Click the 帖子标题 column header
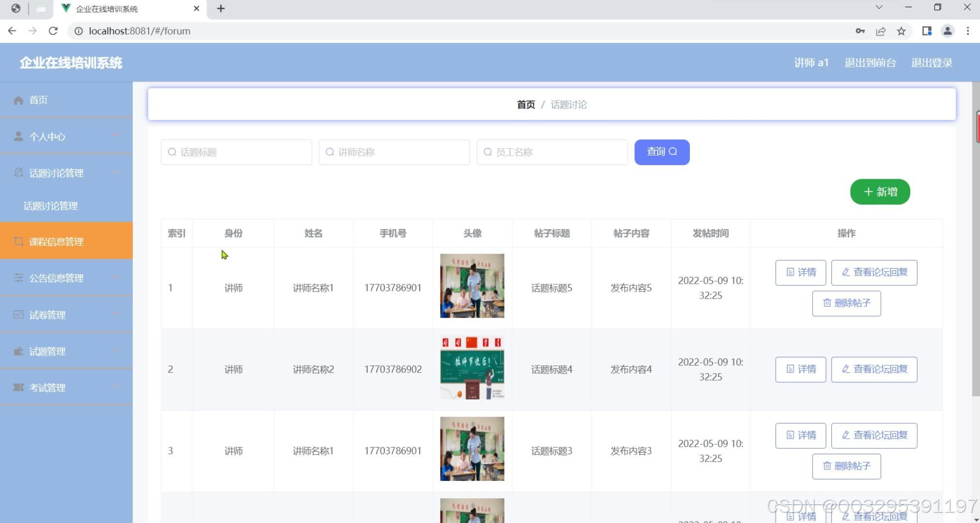980x523 pixels. point(551,233)
